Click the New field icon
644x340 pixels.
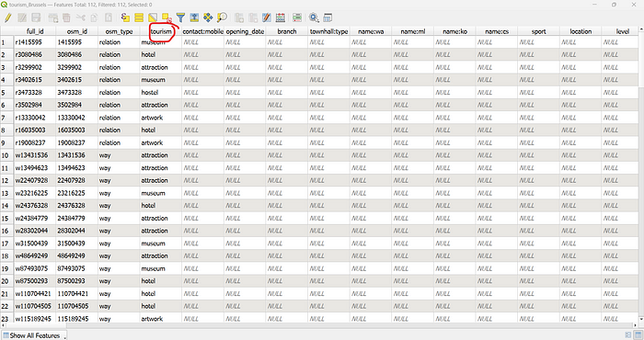pos(239,17)
